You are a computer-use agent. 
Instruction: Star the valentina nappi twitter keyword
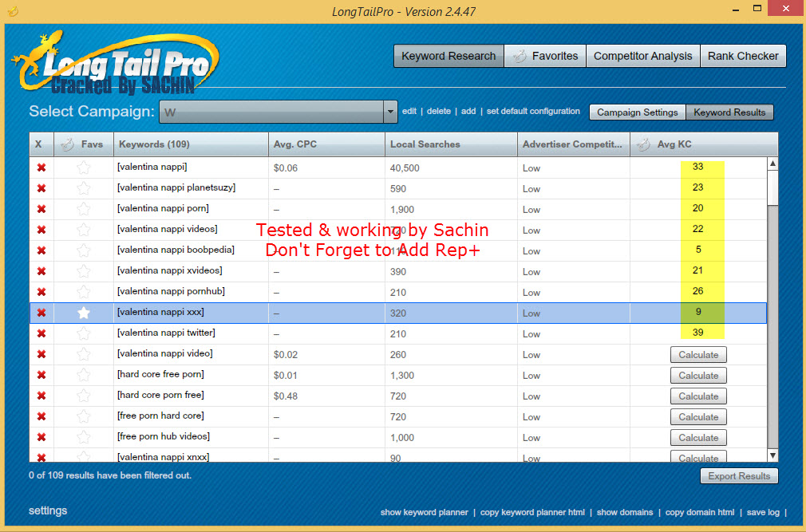click(84, 333)
